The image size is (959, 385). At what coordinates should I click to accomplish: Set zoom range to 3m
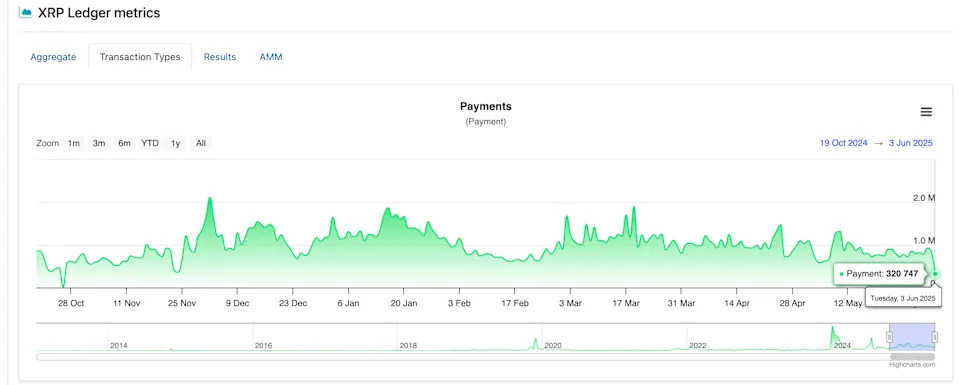pos(99,143)
